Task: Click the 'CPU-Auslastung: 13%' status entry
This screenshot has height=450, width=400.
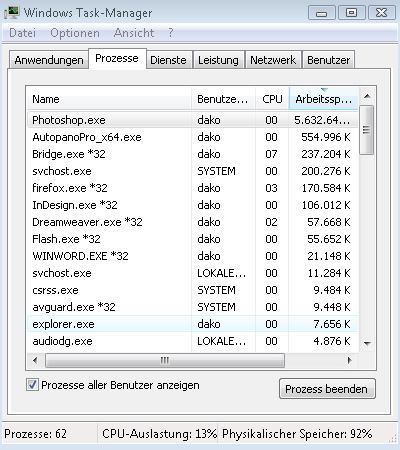Action: pos(160,434)
